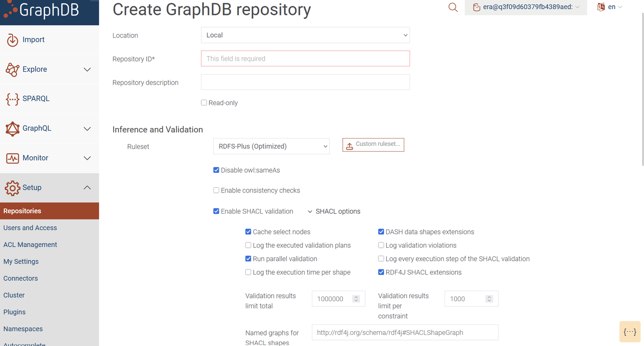Screen dimensions: 644x346
Task: Click the SPARQL braces icon
Action: coord(13,99)
